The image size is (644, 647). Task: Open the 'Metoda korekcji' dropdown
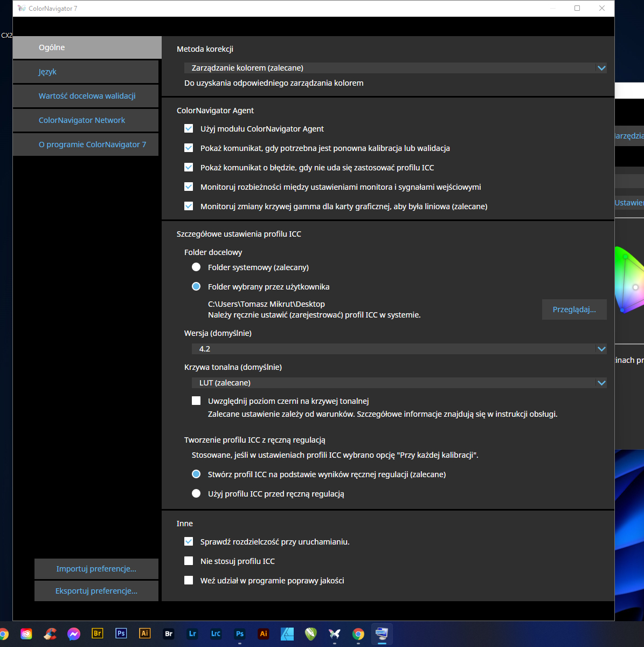(x=395, y=68)
